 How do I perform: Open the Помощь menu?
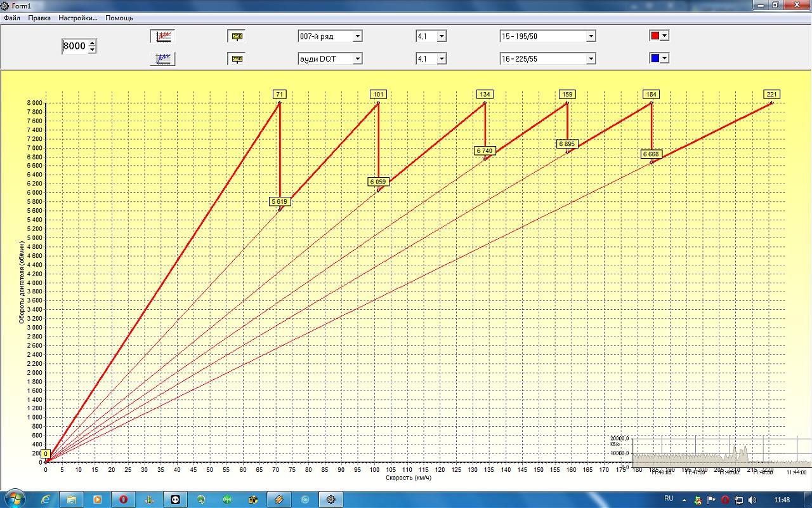119,18
